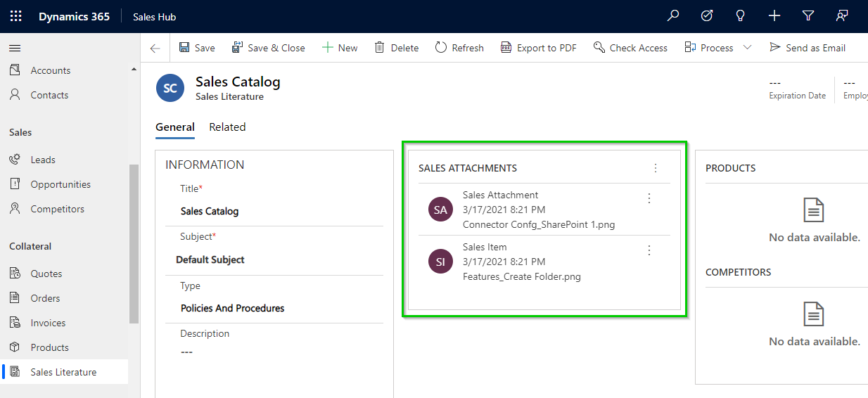Click Check Access command
This screenshot has height=398, width=868.
(x=630, y=48)
